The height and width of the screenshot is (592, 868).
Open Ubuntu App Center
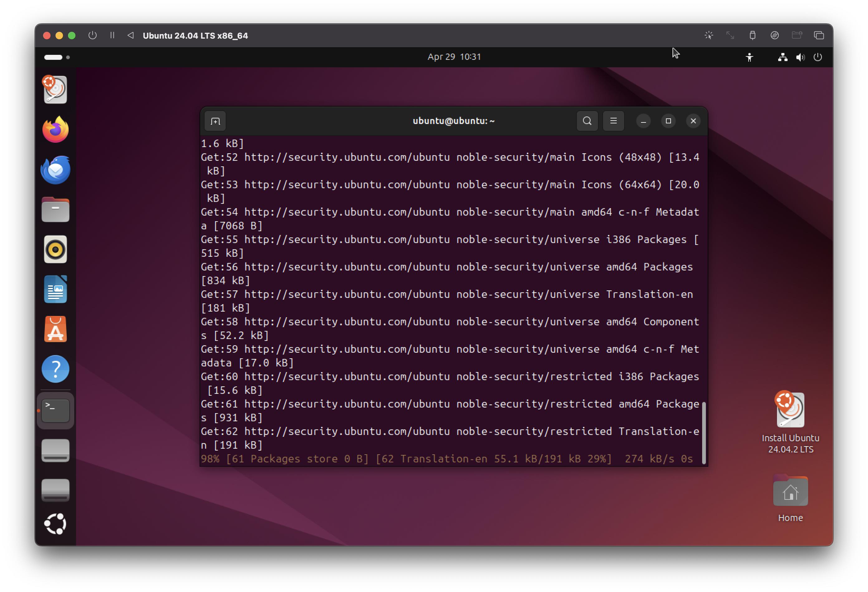point(55,329)
